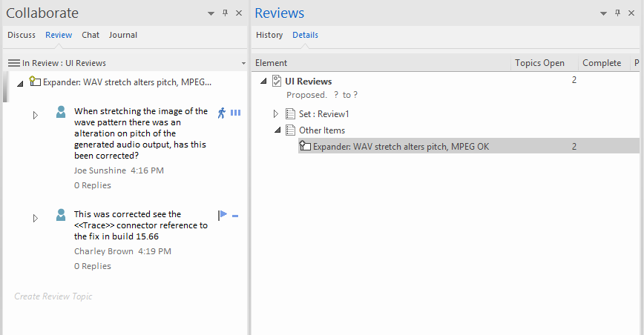Click the Topics Open column header
This screenshot has height=335, width=644.
pyautogui.click(x=539, y=63)
